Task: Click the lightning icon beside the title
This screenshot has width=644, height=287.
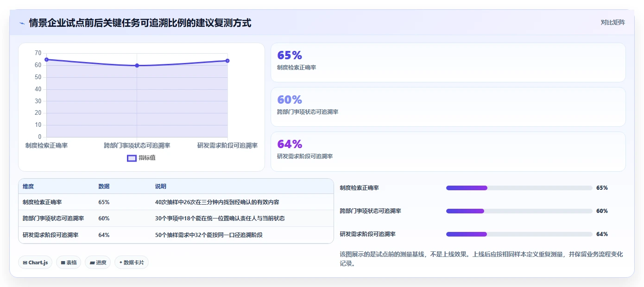Action: [x=22, y=23]
